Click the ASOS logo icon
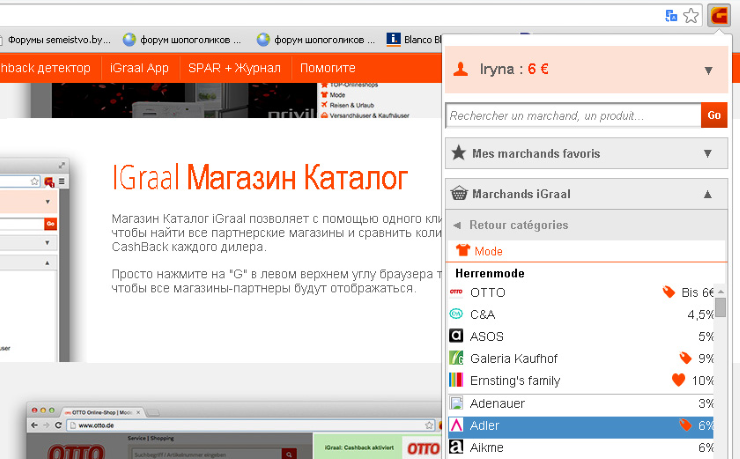 456,336
